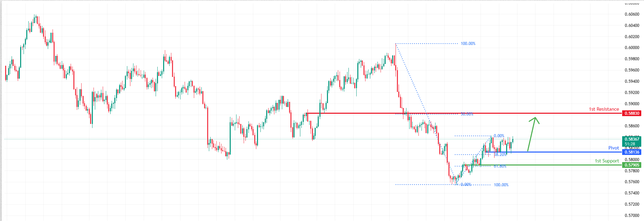This screenshot has height=221, width=644.
Task: Select the blue horizontal pivot line
Action: 563,152
